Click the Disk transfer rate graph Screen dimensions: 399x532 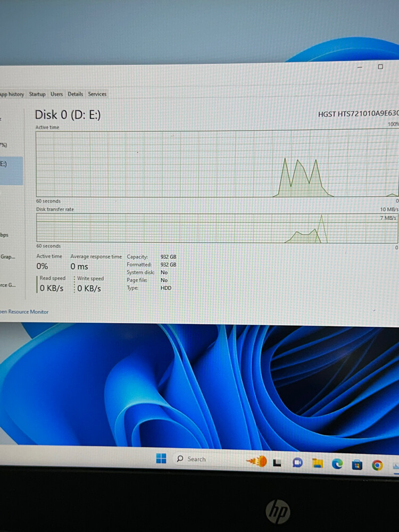click(x=217, y=228)
